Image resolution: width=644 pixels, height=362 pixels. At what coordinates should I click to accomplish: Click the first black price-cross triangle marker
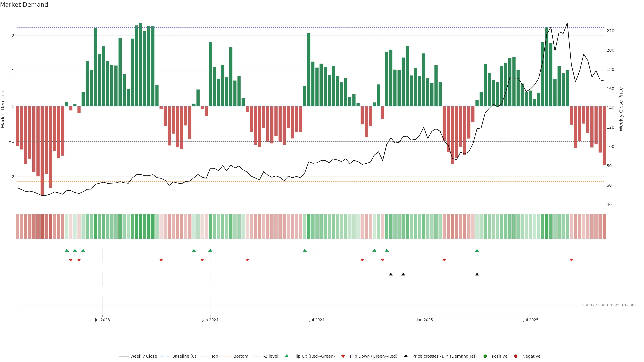(x=391, y=274)
